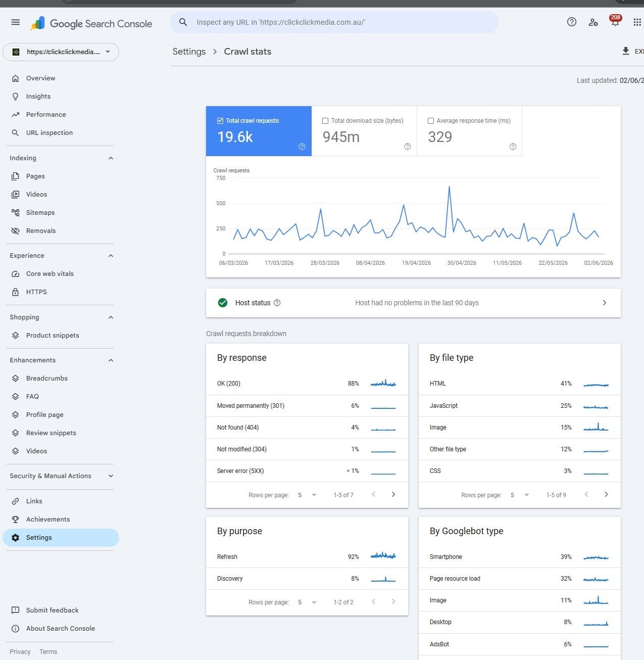The height and width of the screenshot is (660, 644).
Task: Open Users and permissions icon
Action: [593, 22]
